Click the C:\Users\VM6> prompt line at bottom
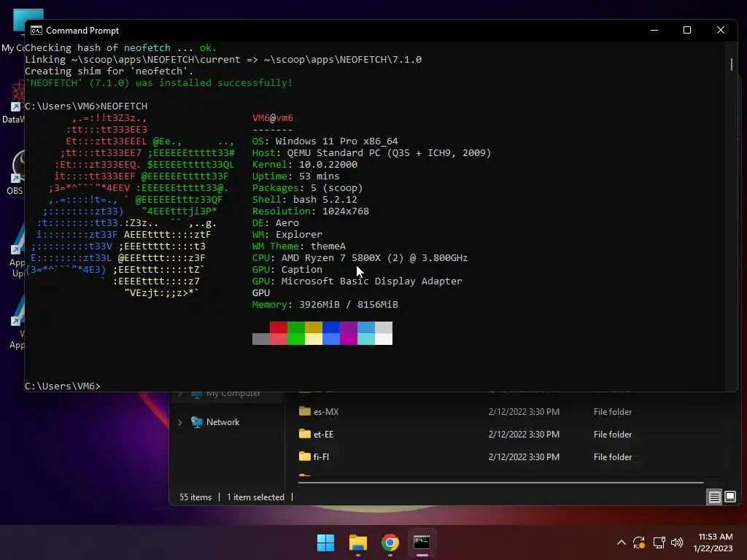Screen dimensions: 747x560 [x=63, y=386]
